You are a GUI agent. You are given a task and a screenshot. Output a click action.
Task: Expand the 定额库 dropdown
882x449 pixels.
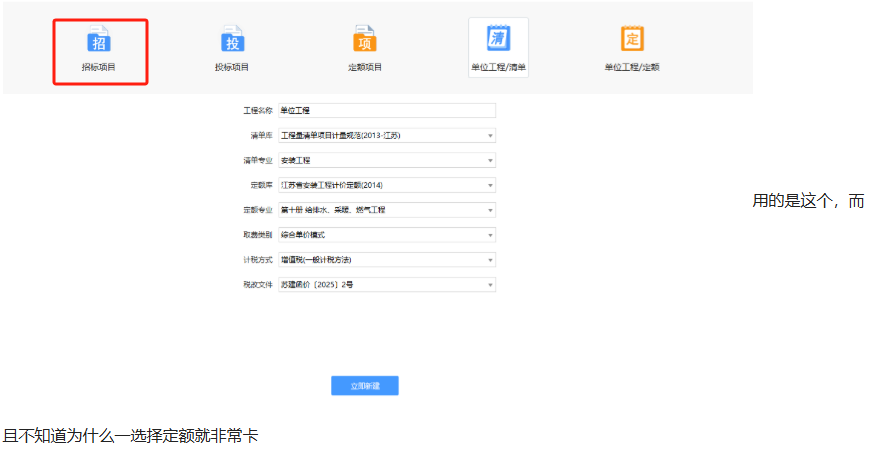pos(387,185)
